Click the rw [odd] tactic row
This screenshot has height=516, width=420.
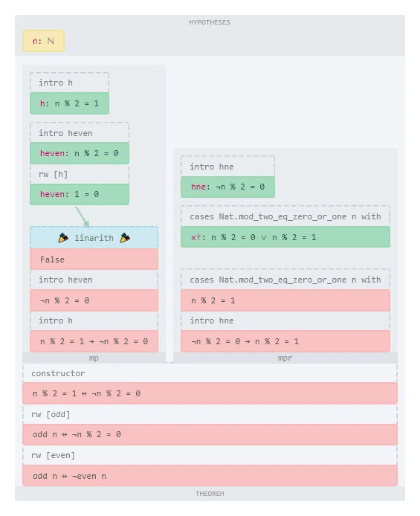tap(210, 414)
